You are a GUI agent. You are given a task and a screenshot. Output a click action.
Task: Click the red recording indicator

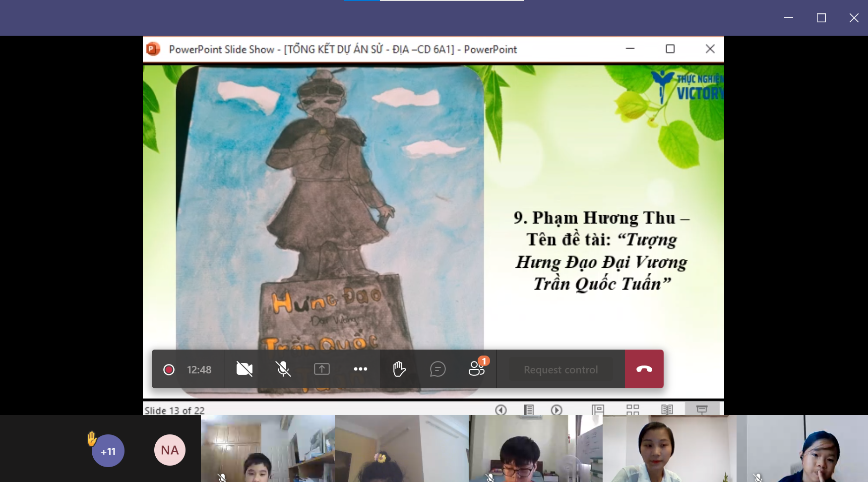point(169,370)
